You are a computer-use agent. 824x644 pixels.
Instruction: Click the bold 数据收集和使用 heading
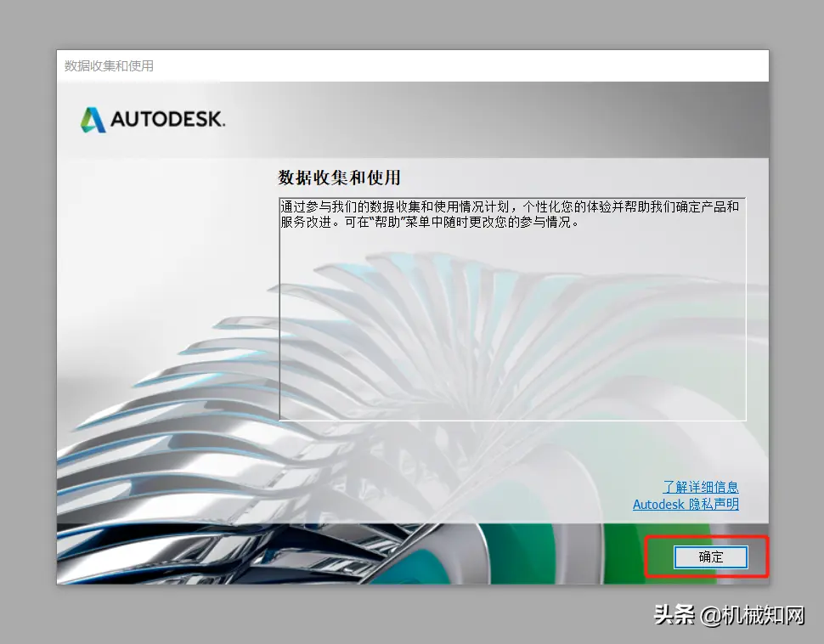[339, 178]
